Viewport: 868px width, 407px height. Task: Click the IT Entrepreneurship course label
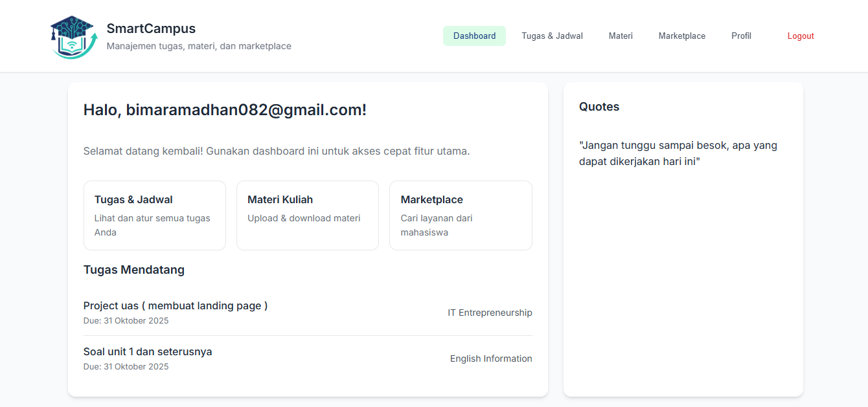(x=490, y=313)
